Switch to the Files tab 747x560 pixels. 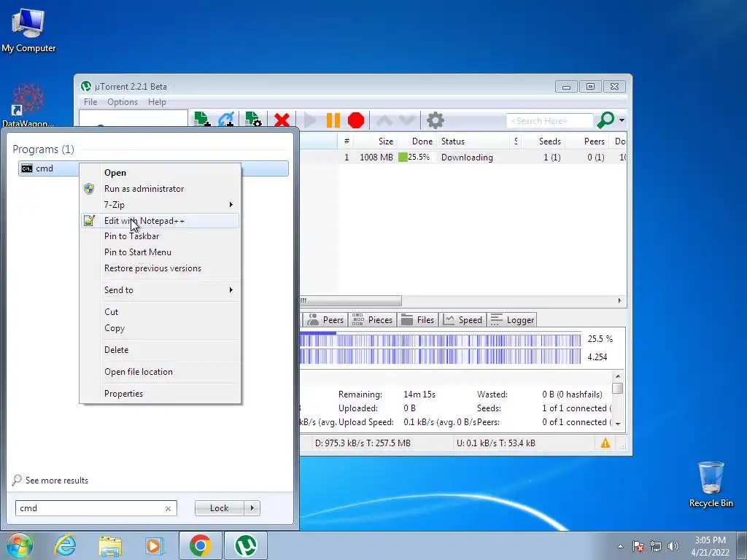(418, 319)
